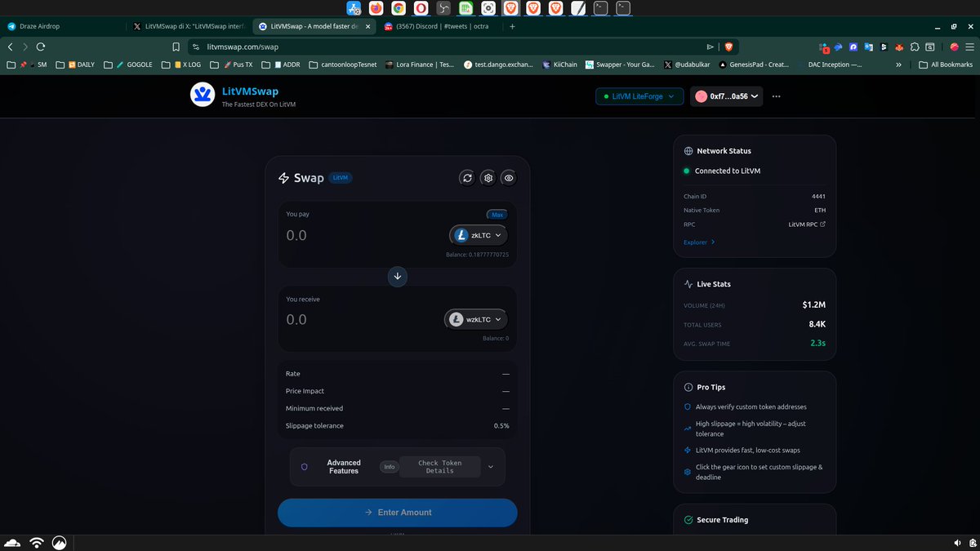Go back in browser history
The image size is (980, 551).
pos(11,47)
